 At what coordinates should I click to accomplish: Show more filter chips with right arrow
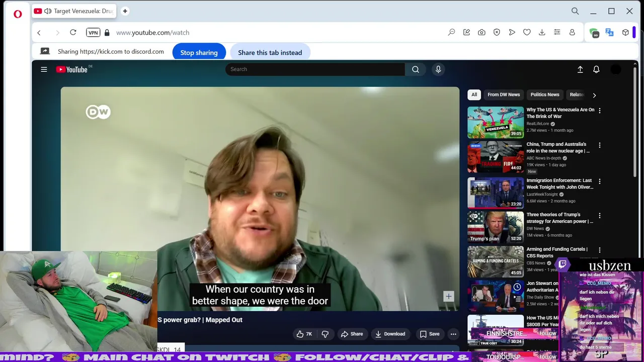594,95
